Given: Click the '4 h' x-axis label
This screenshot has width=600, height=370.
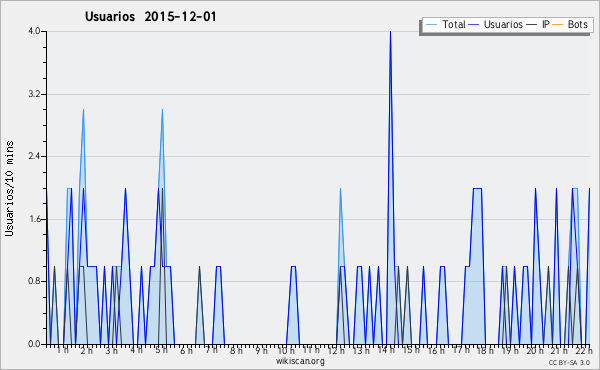Looking at the screenshot, I should 136,350.
